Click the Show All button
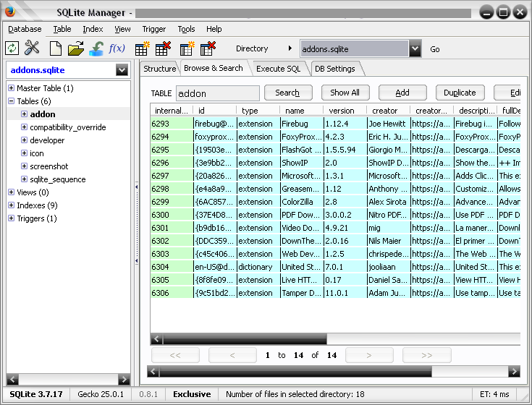The width and height of the screenshot is (532, 405). pos(345,93)
